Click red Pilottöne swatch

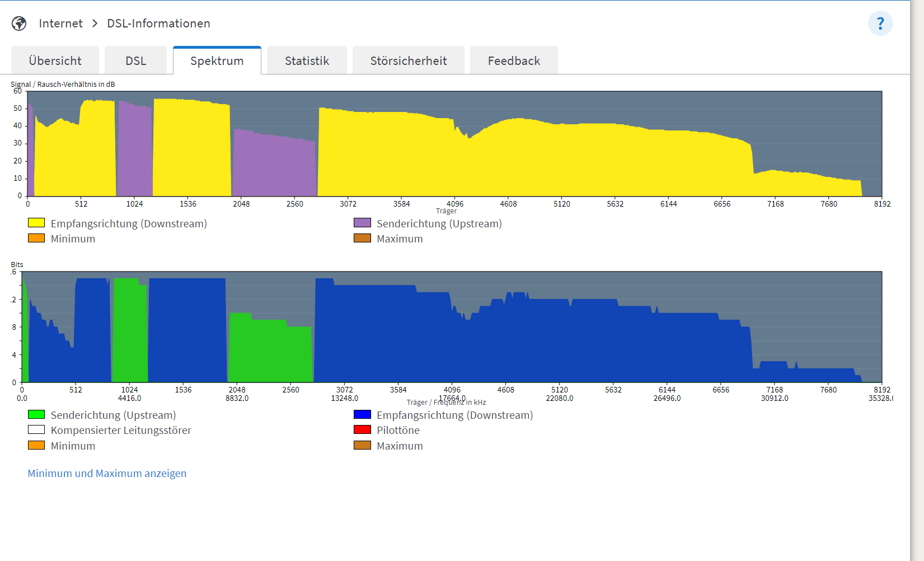click(x=362, y=429)
